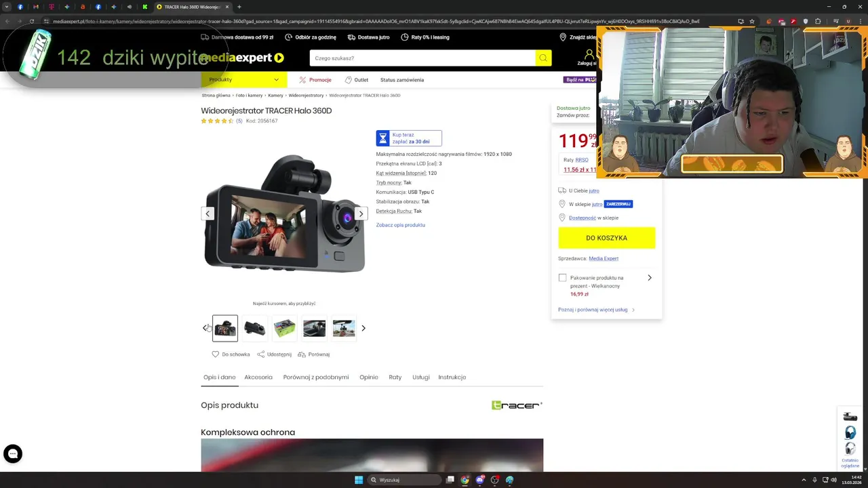Select the first dashcam thumbnail

pos(225,328)
